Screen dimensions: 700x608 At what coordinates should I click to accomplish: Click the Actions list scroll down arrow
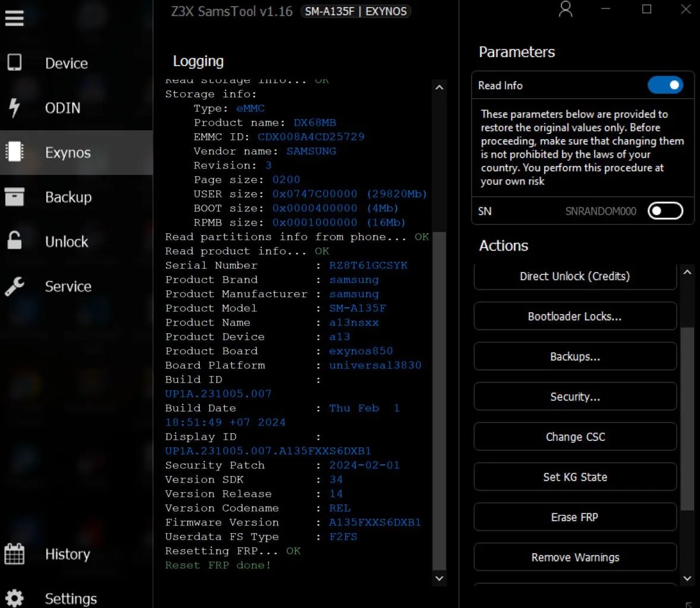tap(688, 578)
